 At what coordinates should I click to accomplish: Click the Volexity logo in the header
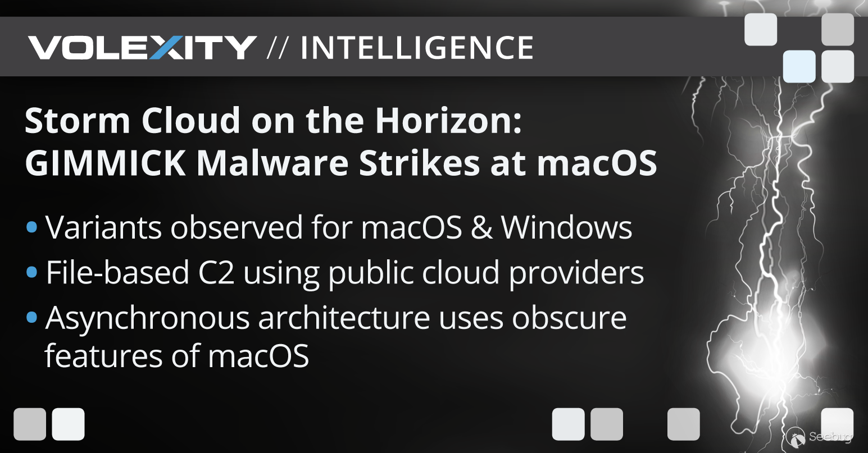coord(142,48)
